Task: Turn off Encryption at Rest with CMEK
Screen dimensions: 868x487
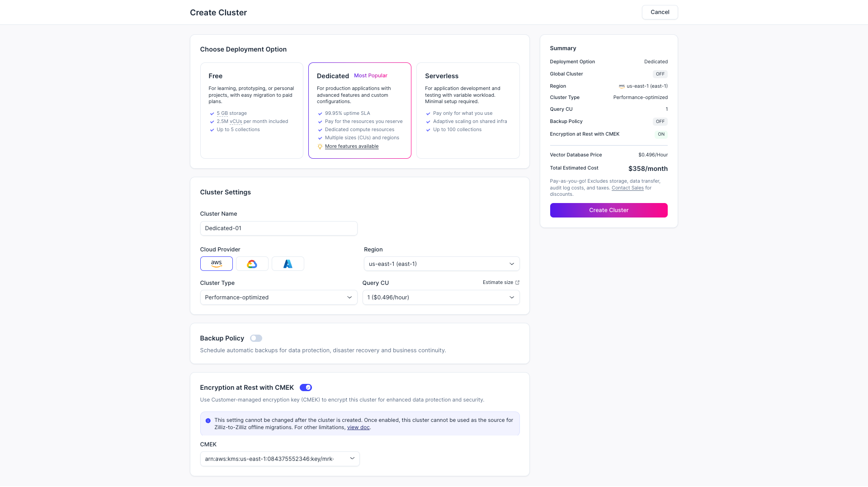Action: 306,388
